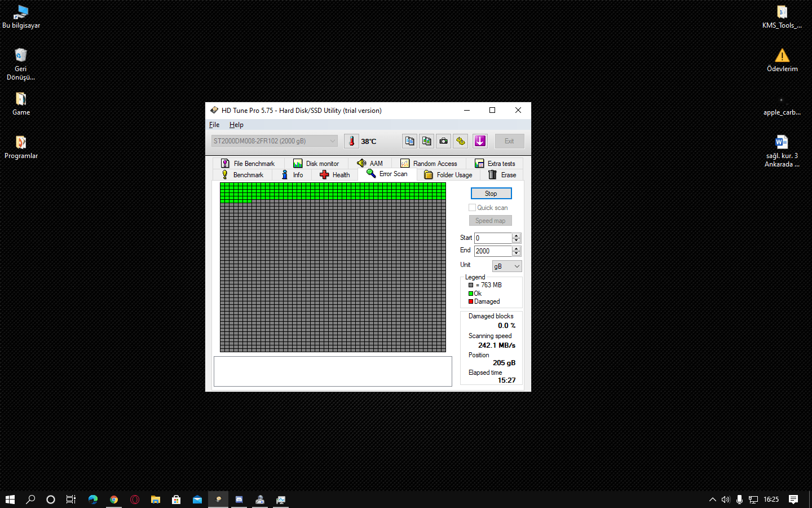Click the Exit button
The height and width of the screenshot is (508, 812).
click(509, 141)
